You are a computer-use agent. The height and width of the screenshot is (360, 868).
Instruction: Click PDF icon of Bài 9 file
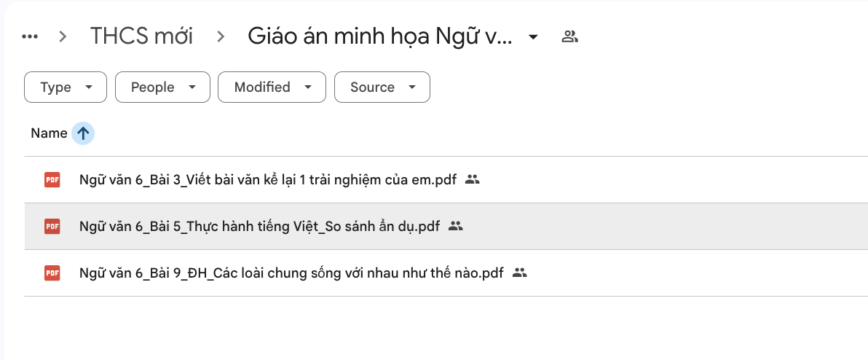point(52,273)
